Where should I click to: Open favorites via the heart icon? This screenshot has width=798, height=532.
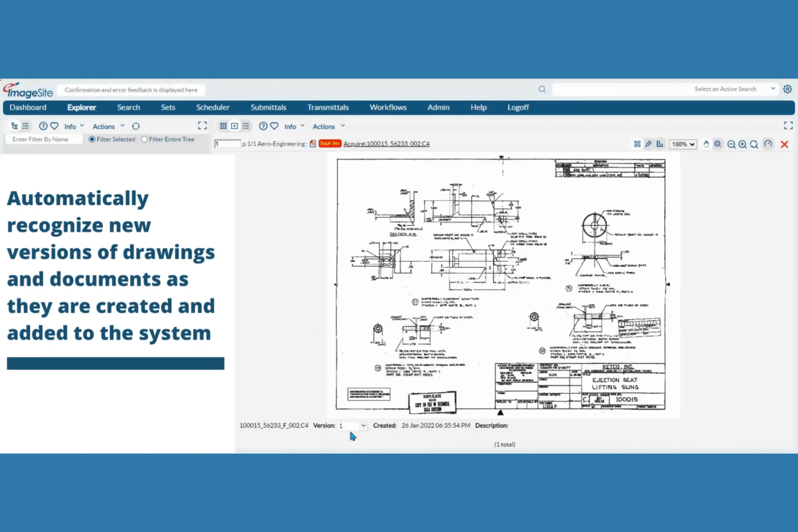tap(54, 126)
